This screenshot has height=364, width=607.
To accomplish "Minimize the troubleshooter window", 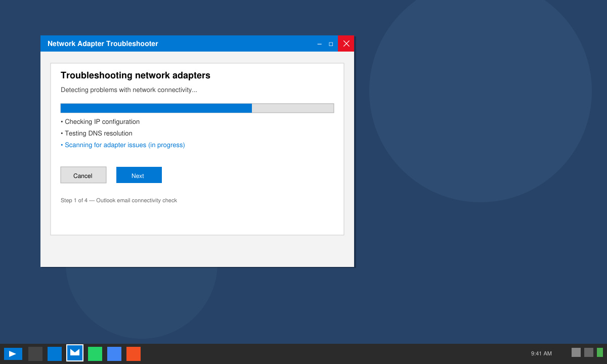I will click(319, 43).
